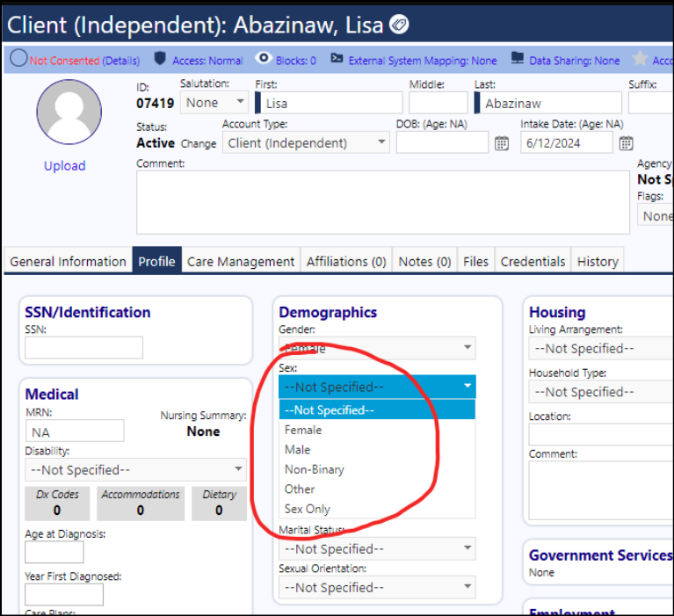Switch to the General Information tab
This screenshot has height=616, width=674.
point(68,260)
